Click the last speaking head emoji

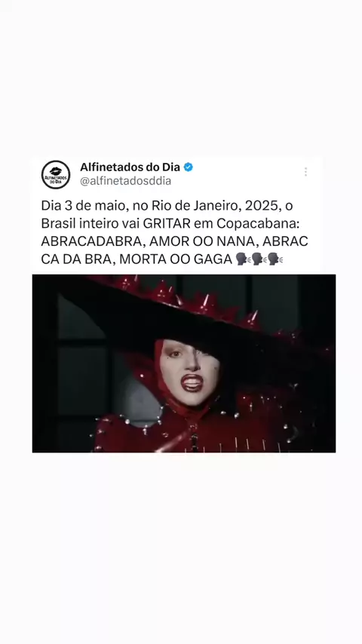tap(275, 259)
